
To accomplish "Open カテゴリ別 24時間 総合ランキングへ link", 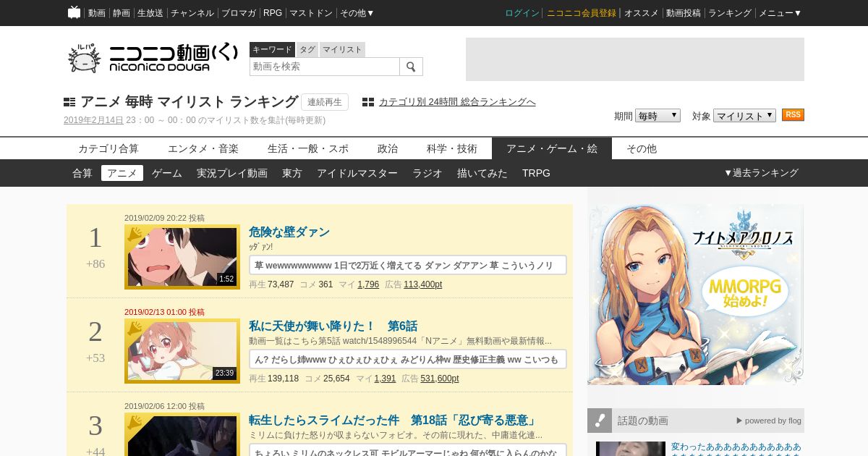I will pos(457,102).
